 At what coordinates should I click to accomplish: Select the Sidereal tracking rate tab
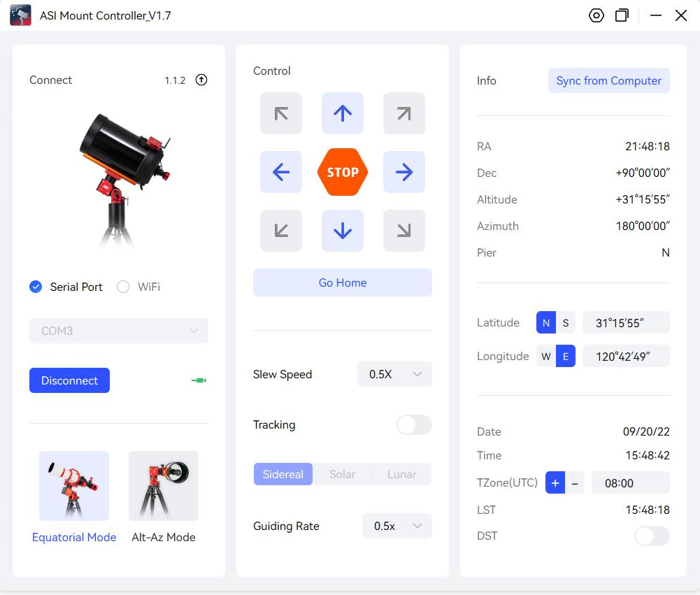pos(283,474)
